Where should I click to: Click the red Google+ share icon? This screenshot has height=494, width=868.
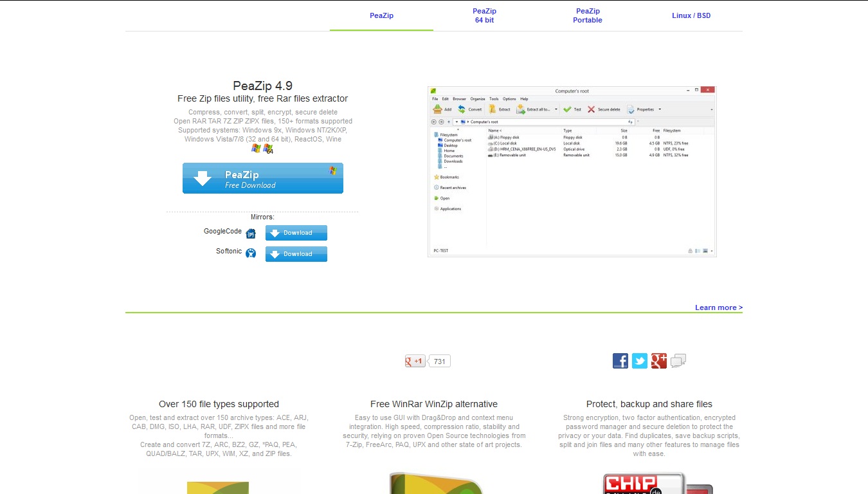point(658,361)
